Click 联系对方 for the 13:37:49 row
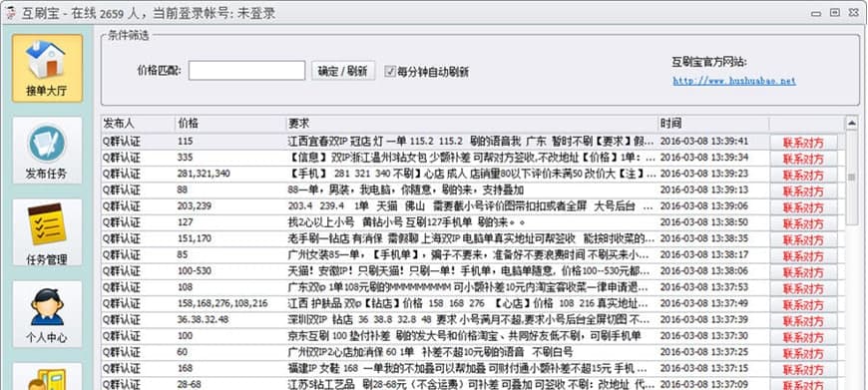This screenshot has height=390, width=868. pos(803,305)
